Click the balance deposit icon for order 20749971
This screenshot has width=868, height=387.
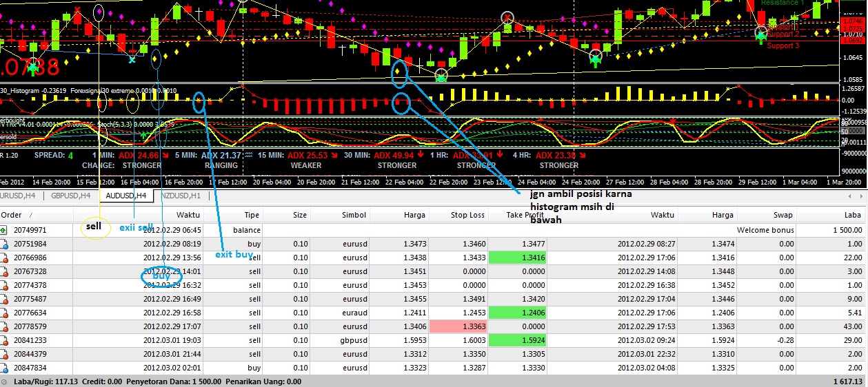point(4,230)
